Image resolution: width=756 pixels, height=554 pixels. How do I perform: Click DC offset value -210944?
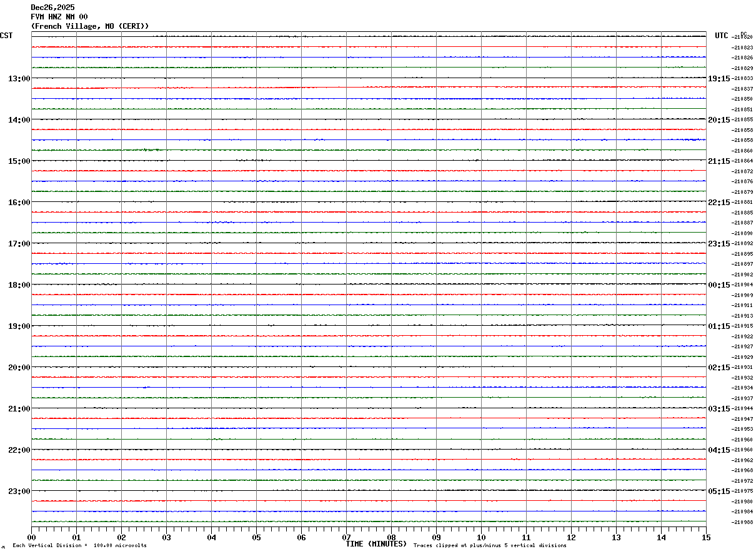coord(742,408)
